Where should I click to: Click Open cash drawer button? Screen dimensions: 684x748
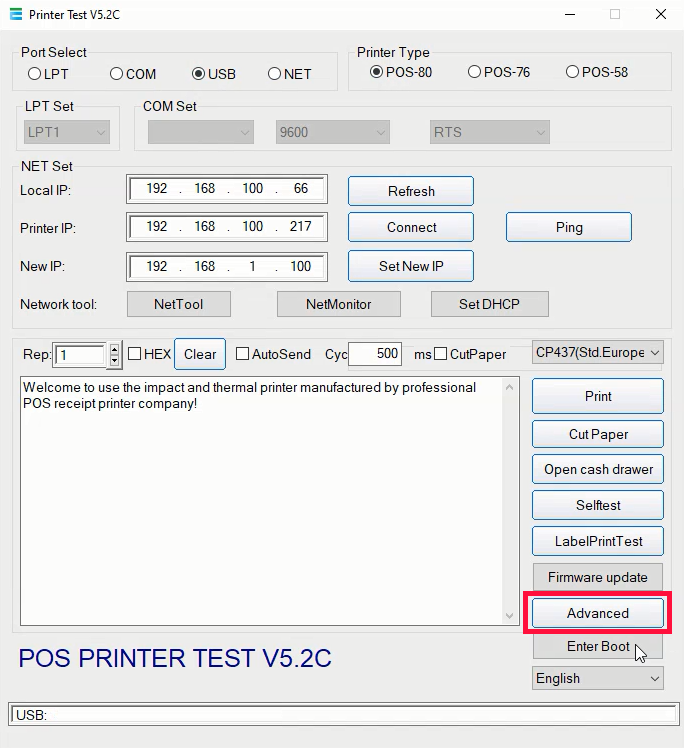tap(598, 469)
